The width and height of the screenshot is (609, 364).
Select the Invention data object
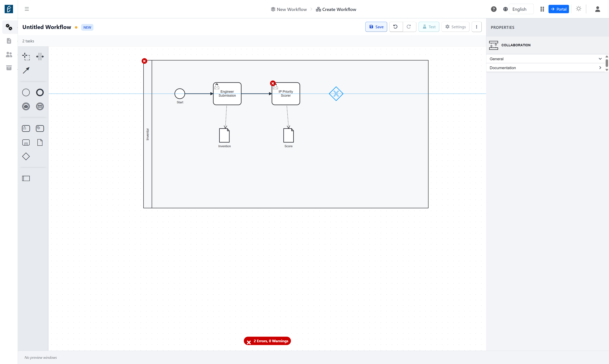point(224,135)
